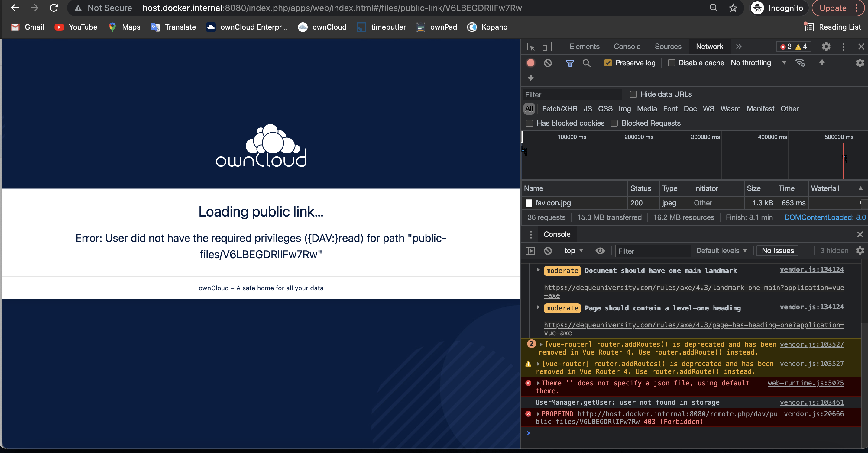Show the console sidebar icon
Screen dimensions: 868x453
coord(530,251)
